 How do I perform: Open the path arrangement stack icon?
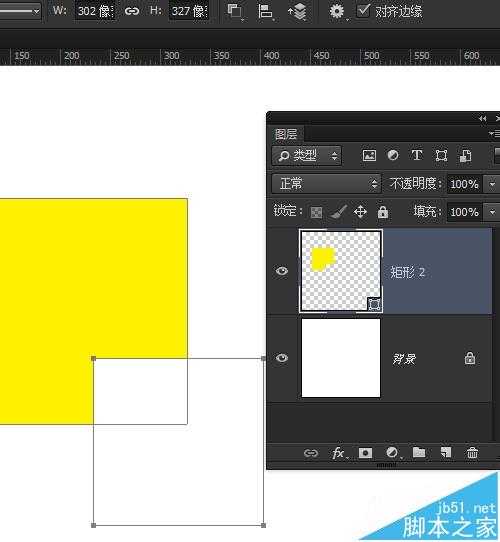click(297, 12)
